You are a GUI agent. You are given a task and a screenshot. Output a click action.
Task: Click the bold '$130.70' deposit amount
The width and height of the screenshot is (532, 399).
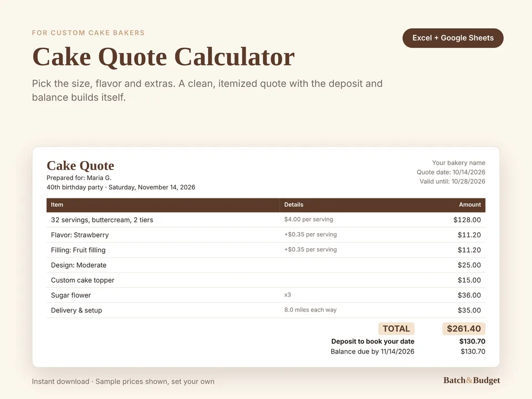[x=472, y=342]
